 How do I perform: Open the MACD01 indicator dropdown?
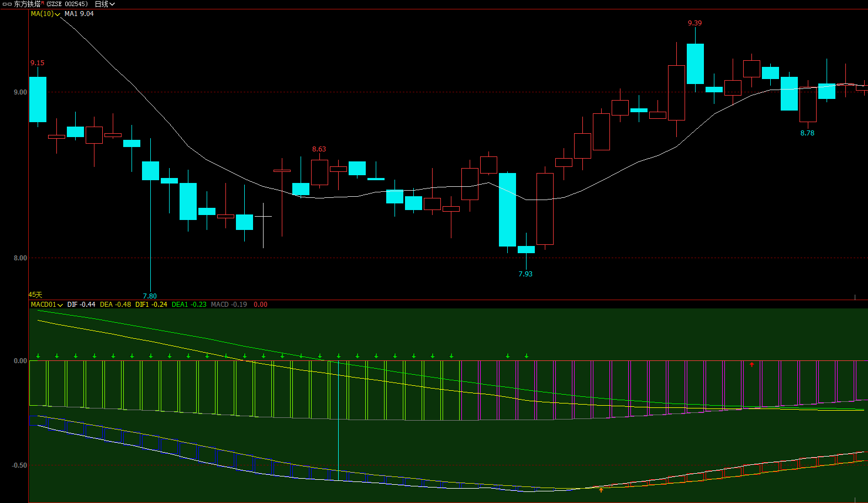(46, 305)
